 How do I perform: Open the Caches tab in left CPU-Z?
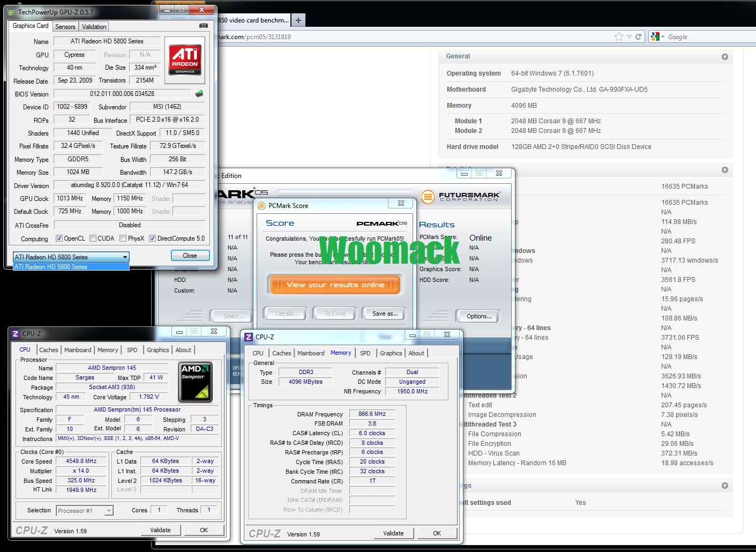point(49,350)
